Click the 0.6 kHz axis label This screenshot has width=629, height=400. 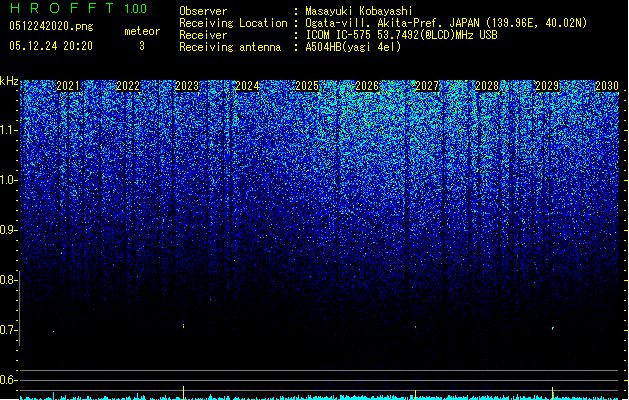(7, 380)
